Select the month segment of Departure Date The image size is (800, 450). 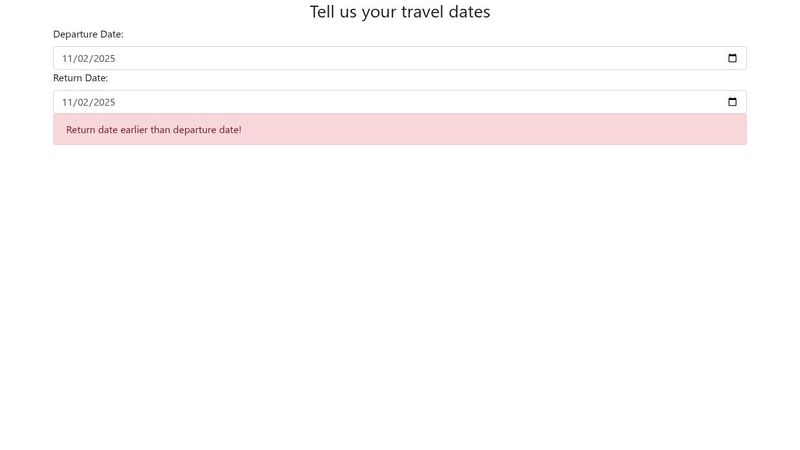[68, 58]
